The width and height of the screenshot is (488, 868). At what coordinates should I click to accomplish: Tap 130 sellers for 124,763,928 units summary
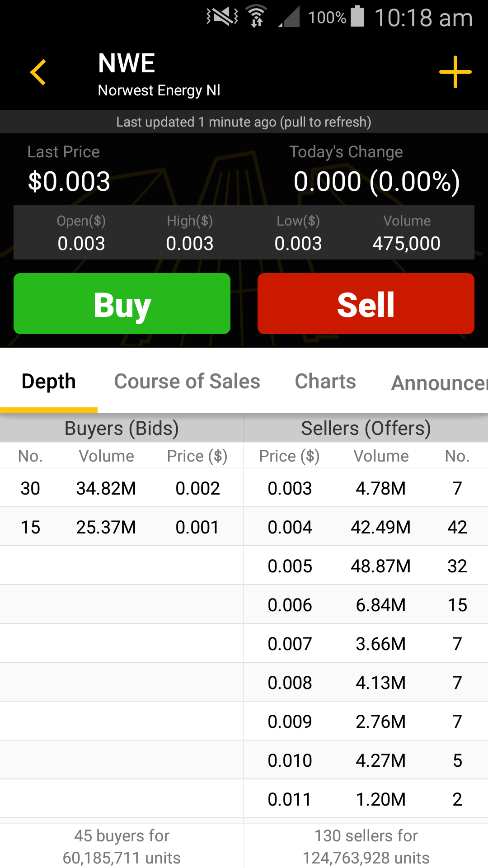coord(366,846)
